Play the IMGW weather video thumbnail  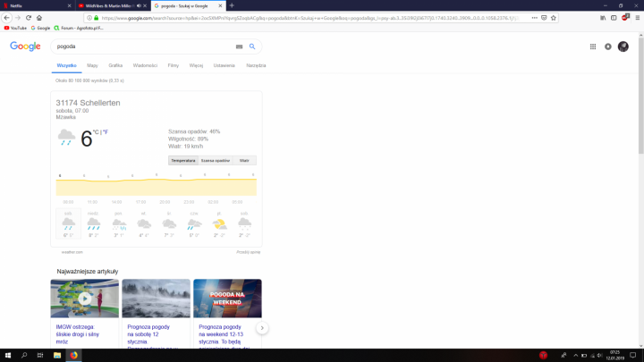point(85,299)
